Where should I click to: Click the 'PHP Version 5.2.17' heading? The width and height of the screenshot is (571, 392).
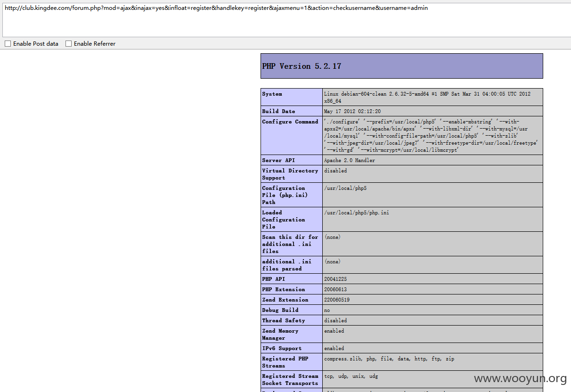tap(302, 66)
